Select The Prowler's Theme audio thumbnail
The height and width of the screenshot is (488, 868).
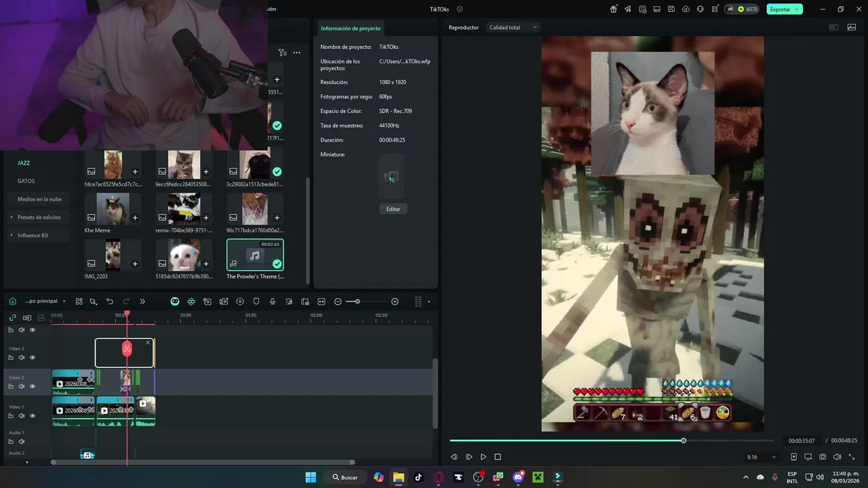[255, 255]
